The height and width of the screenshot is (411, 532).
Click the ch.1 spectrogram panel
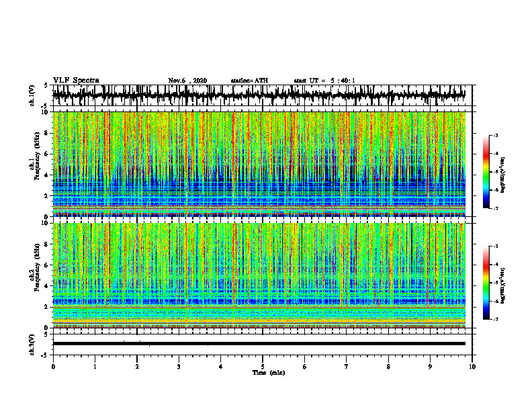(259, 164)
